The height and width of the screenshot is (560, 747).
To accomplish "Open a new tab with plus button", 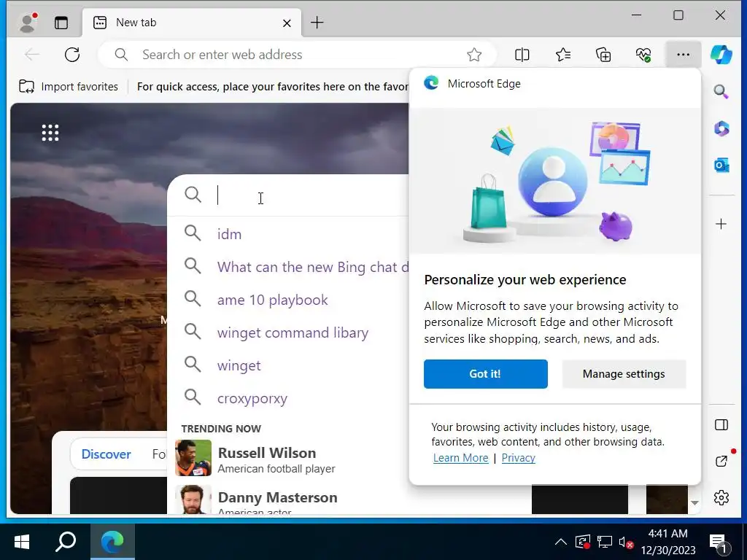I will click(x=317, y=23).
